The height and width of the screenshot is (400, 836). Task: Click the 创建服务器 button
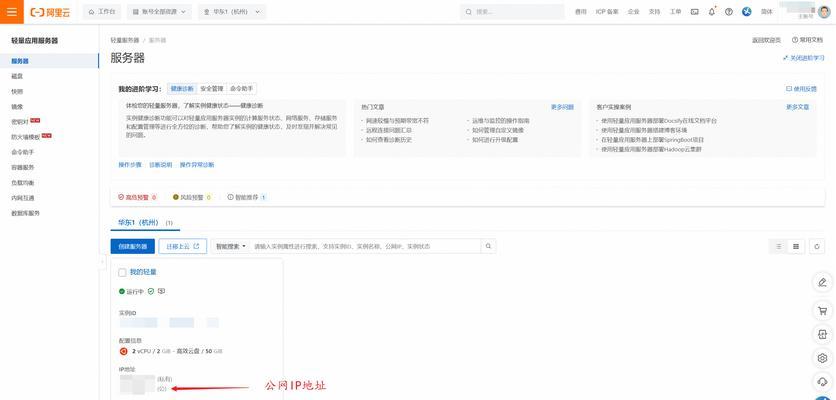point(133,246)
